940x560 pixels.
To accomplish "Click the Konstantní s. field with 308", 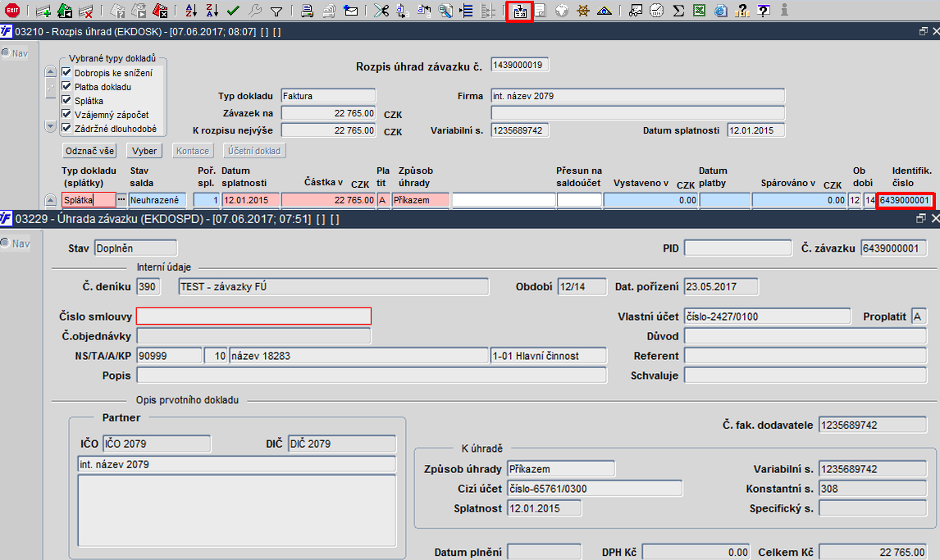I will point(873,489).
